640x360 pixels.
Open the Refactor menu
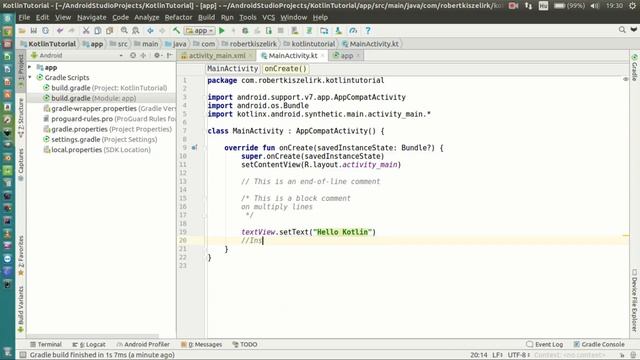click(178, 18)
